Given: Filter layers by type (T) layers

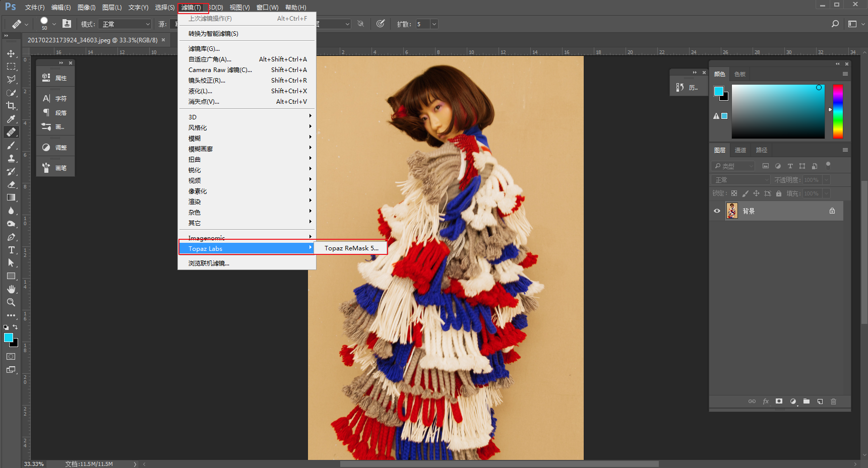Looking at the screenshot, I should (x=790, y=166).
